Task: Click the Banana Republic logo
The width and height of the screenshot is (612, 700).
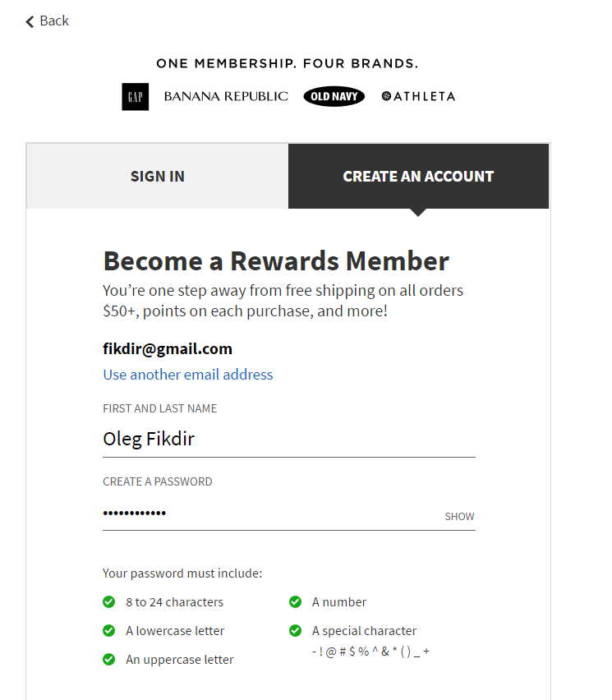Action: 226,96
